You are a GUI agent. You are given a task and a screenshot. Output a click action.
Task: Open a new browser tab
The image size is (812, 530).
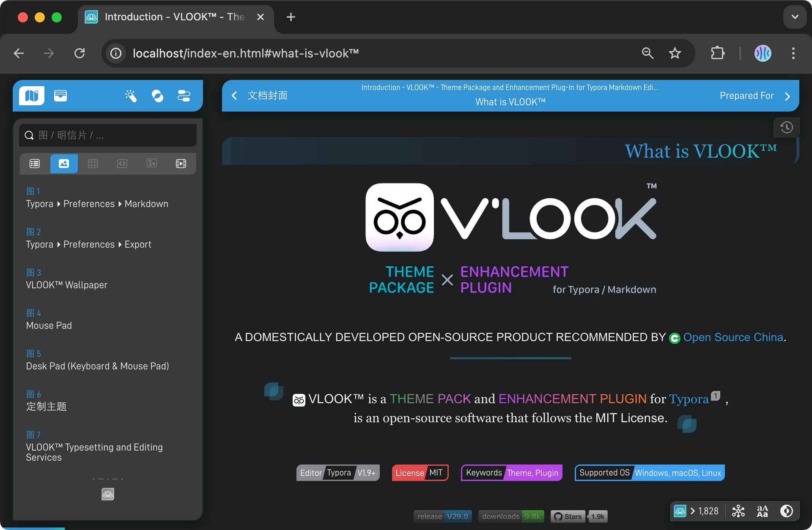tap(291, 17)
